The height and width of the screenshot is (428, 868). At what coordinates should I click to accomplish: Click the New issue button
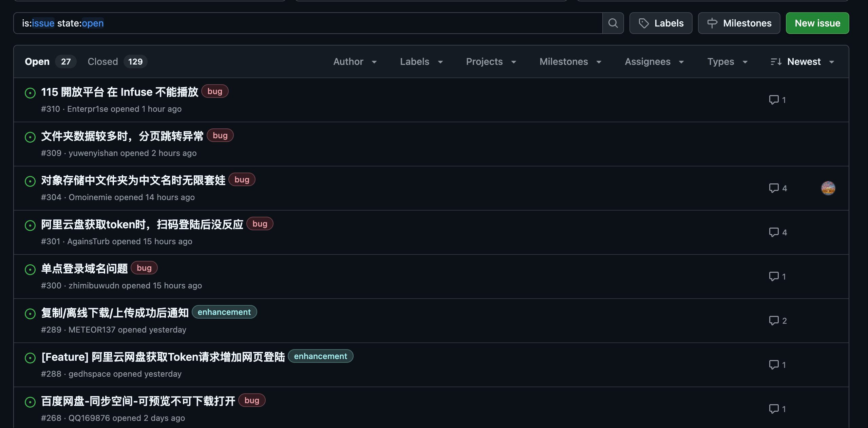817,23
